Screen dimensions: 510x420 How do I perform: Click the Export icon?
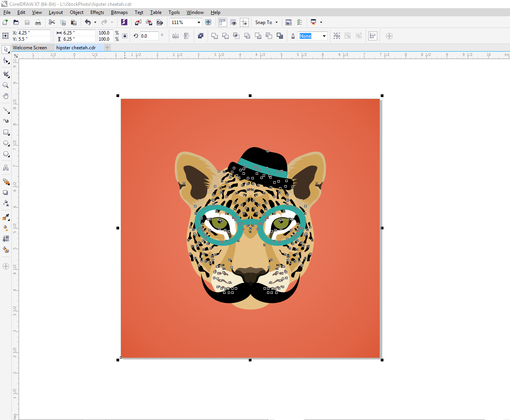tap(149, 22)
